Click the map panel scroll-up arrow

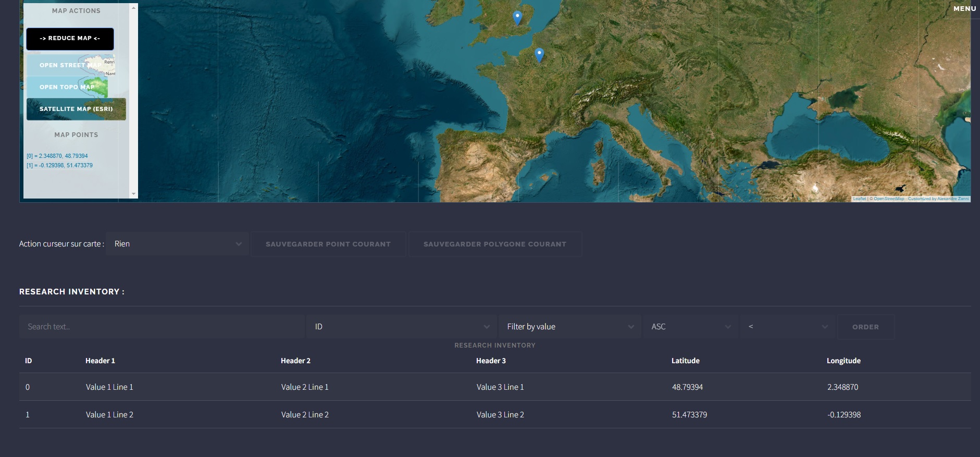134,8
